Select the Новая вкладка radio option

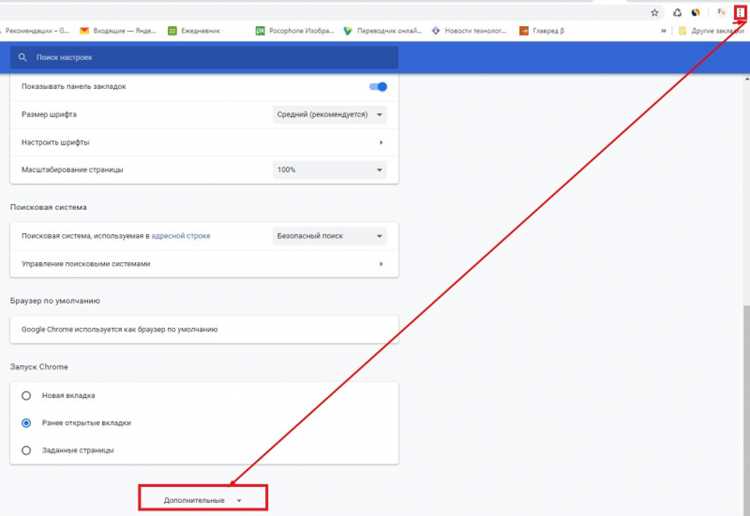(26, 395)
